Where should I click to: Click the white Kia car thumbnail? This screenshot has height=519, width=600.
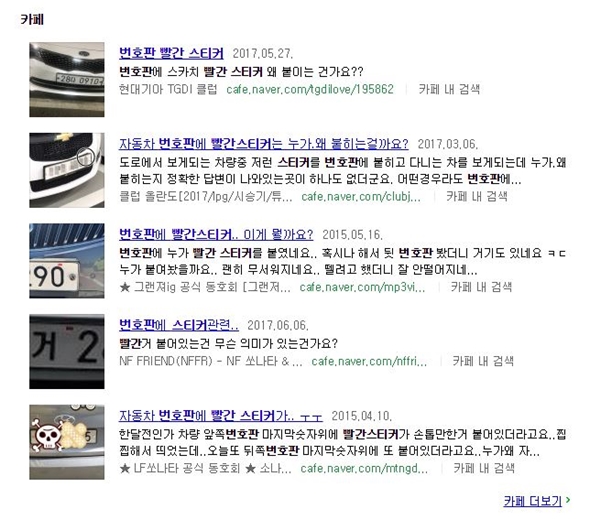67,80
